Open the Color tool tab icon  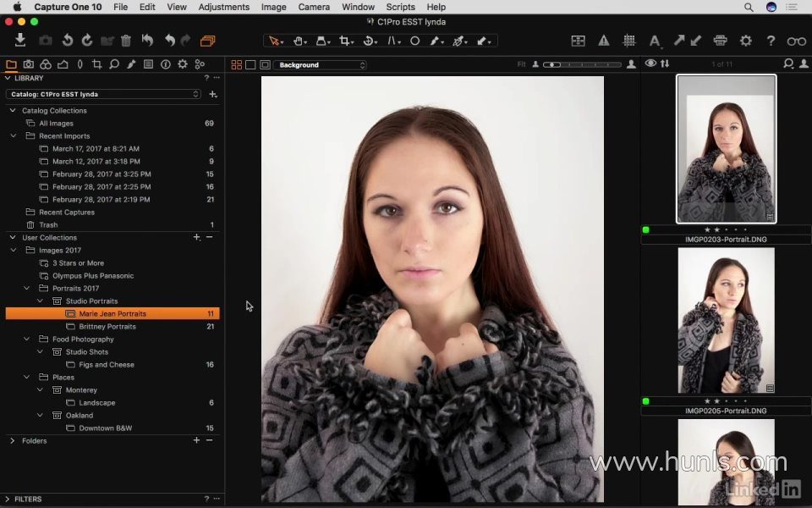coord(46,64)
